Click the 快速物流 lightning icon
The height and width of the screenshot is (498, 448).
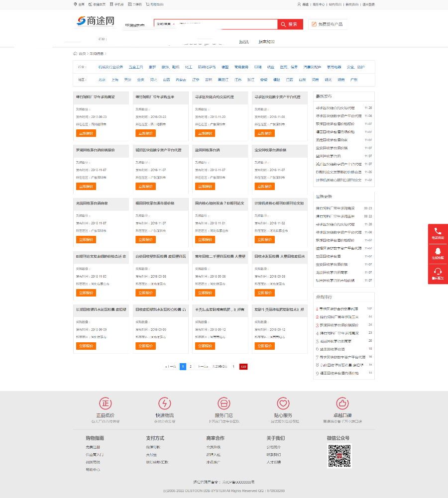pyautogui.click(x=164, y=403)
